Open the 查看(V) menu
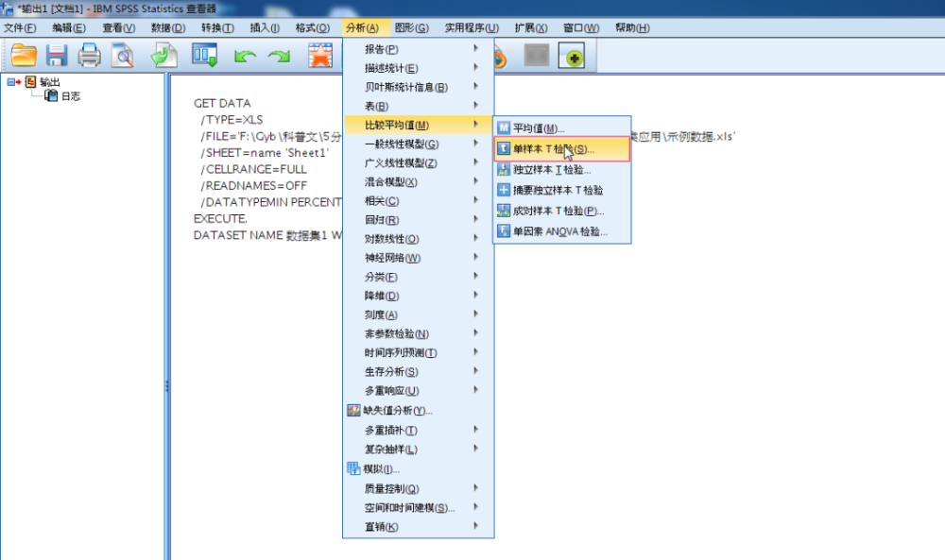This screenshot has height=560, width=945. click(118, 27)
